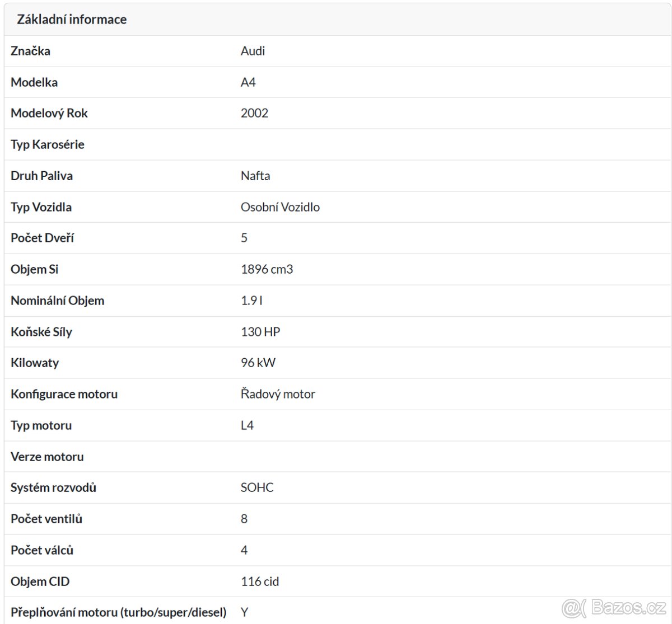This screenshot has width=672, height=624.
Task: Select the Typ Karosérie row label
Action: [x=48, y=144]
